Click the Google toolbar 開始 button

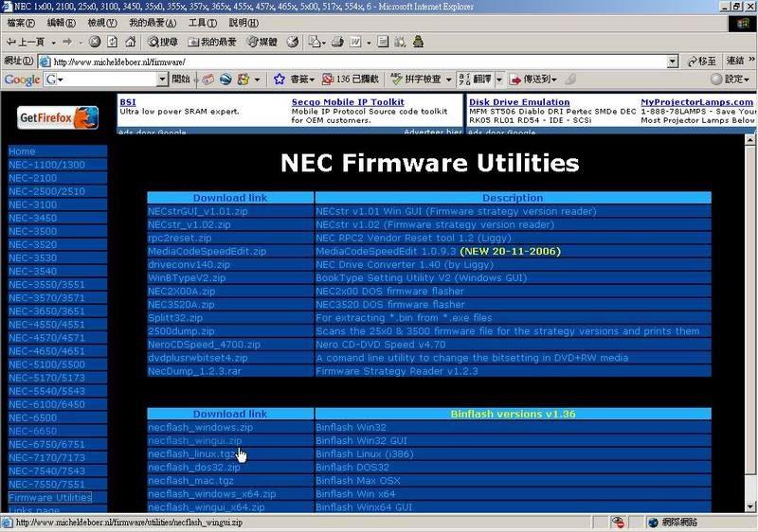(x=180, y=80)
